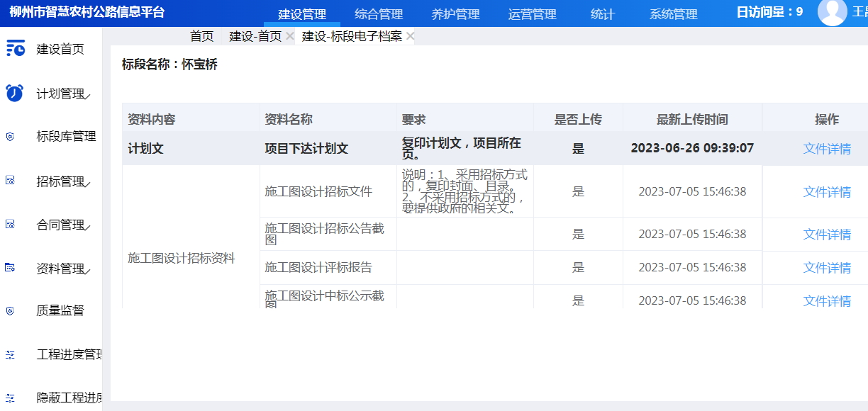This screenshot has height=411, width=868.
Task: Click the 标段库管理 shield icon
Action: tap(10, 137)
